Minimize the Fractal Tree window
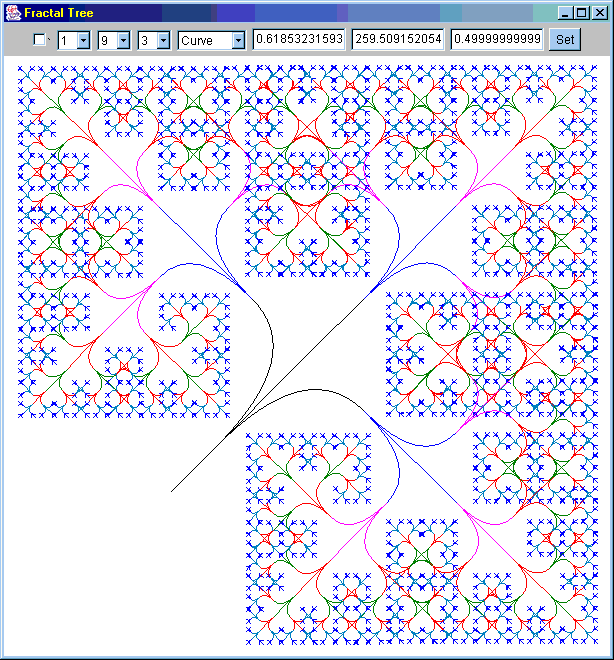 [566, 13]
